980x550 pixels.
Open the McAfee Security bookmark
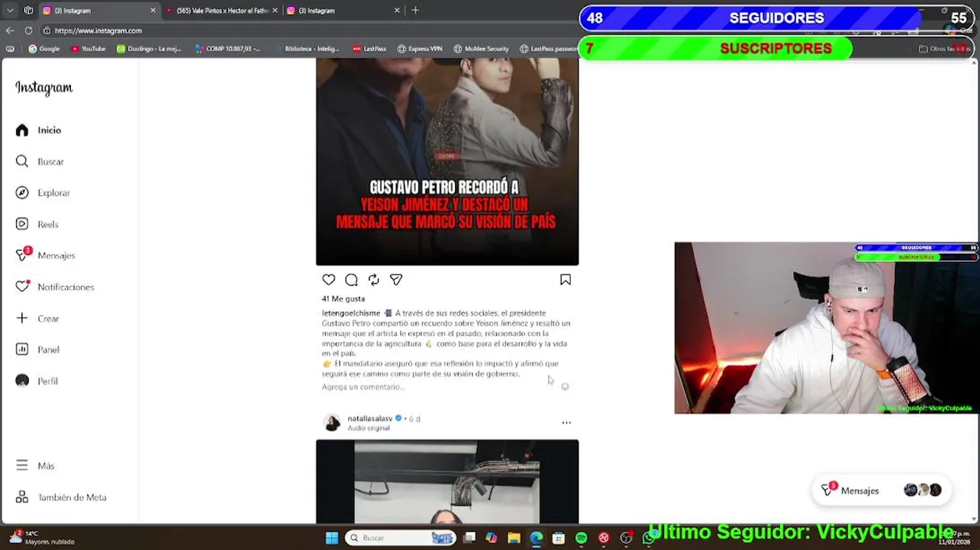pyautogui.click(x=481, y=49)
